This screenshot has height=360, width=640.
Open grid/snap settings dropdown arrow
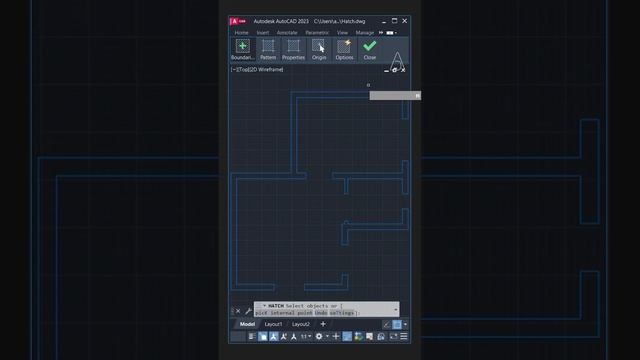click(405, 324)
